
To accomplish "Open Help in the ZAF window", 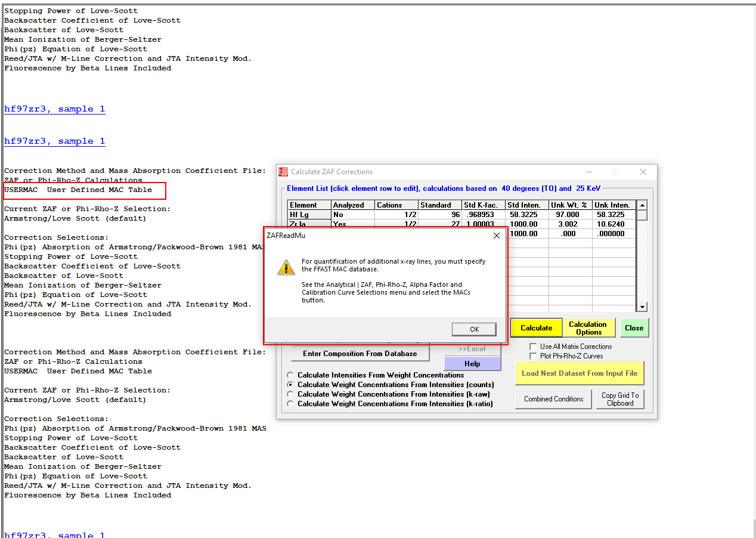I will [x=472, y=364].
